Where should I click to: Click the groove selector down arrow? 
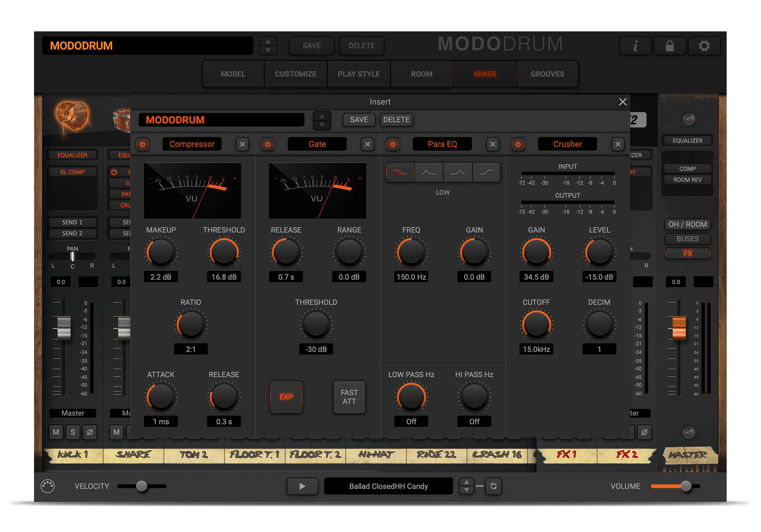pyautogui.click(x=467, y=490)
